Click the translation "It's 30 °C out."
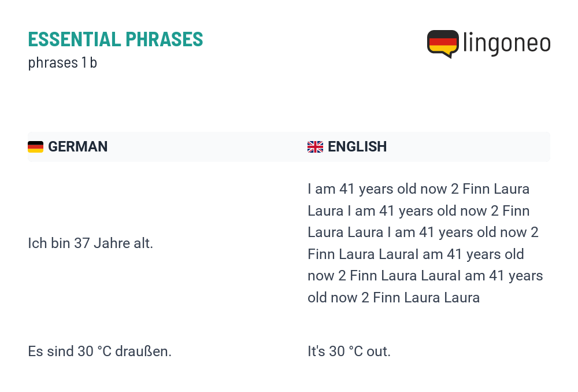This screenshot has width=578, height=392. [349, 352]
